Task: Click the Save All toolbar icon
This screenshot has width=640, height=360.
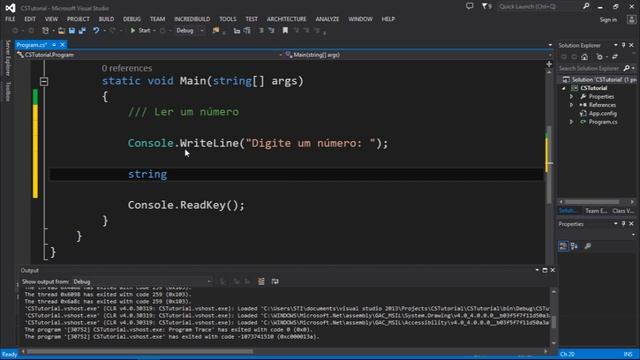Action: coord(82,31)
